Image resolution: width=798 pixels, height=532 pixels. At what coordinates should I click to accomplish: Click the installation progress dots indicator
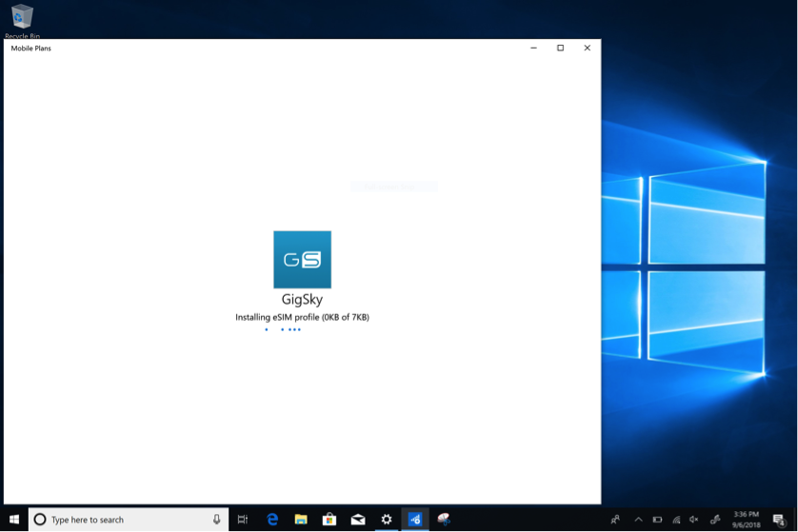point(283,329)
